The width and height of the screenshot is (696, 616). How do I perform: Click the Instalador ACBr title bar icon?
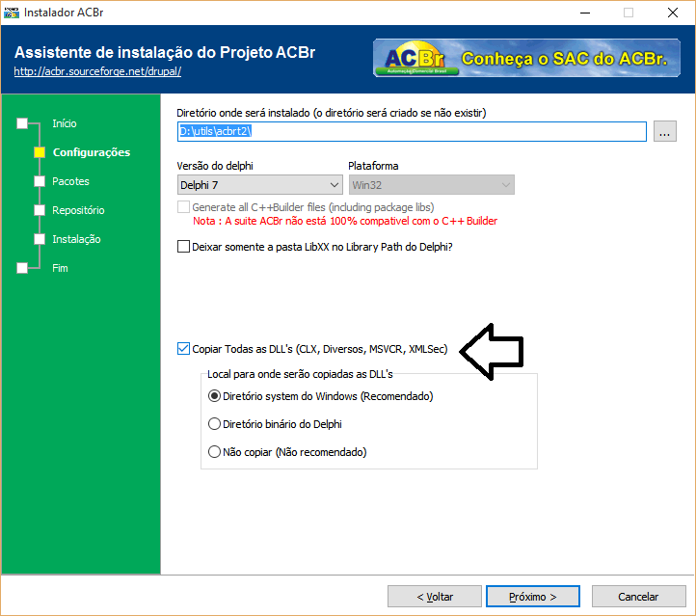(x=12, y=13)
